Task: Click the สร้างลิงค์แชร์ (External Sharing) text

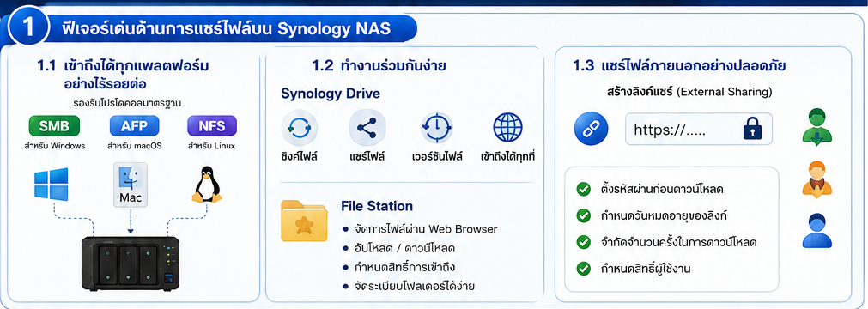Action: (x=689, y=92)
